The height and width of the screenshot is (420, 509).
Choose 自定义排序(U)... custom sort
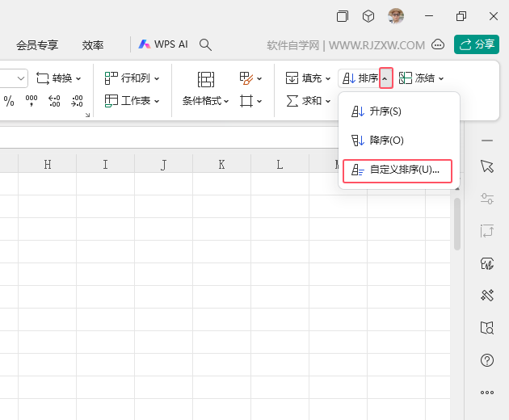398,170
